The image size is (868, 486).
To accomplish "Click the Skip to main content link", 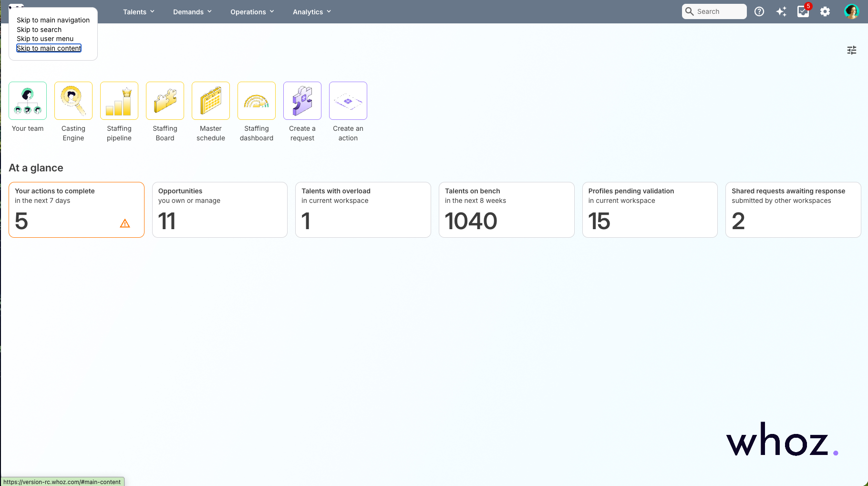I will point(49,48).
